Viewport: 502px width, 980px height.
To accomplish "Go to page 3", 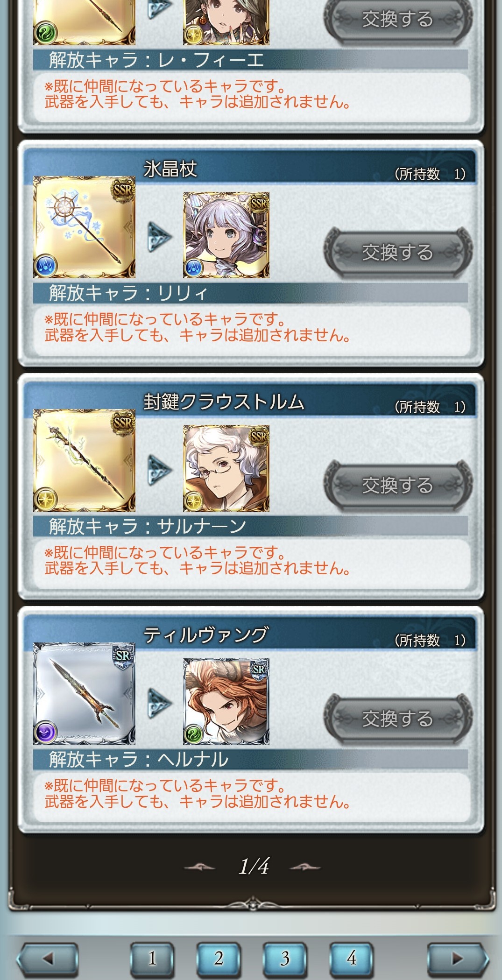I will point(285,958).
